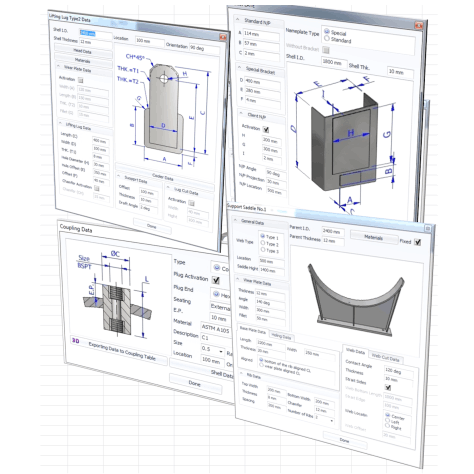Click Exporting Data to Coupling Table
This screenshot has height=474, width=474.
[x=122, y=351]
